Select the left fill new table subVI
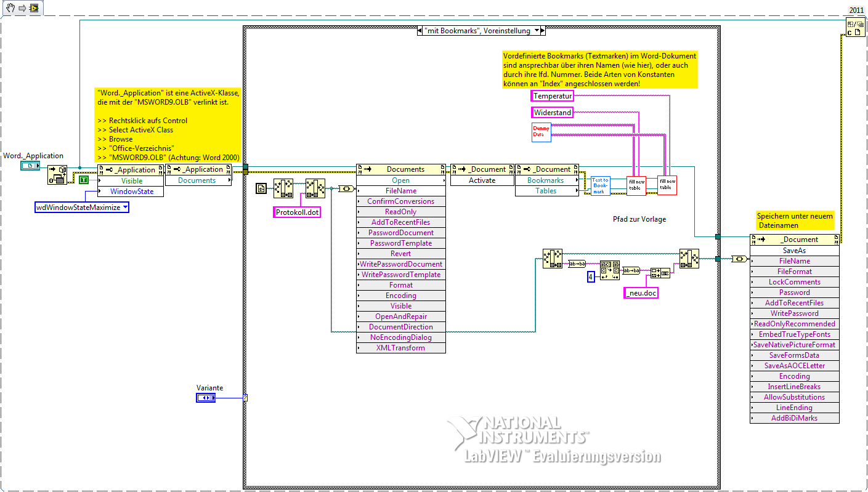Screen dimensions: 868x492 tap(636, 186)
